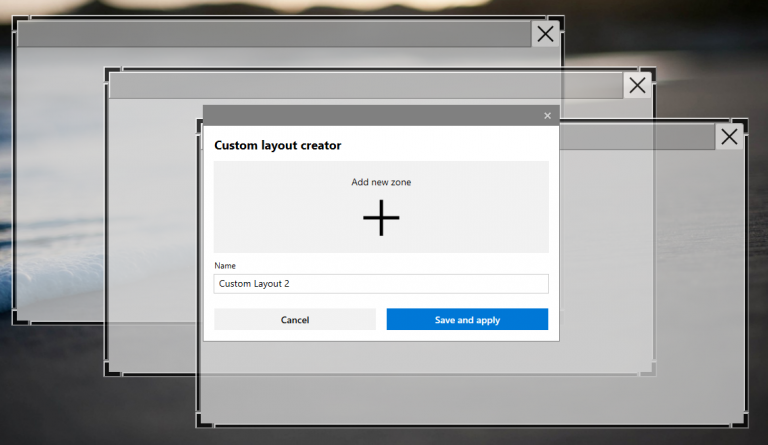The height and width of the screenshot is (445, 768).
Task: Grab the bottom-left corner handle of front-most zone
Action: pyautogui.click(x=204, y=420)
